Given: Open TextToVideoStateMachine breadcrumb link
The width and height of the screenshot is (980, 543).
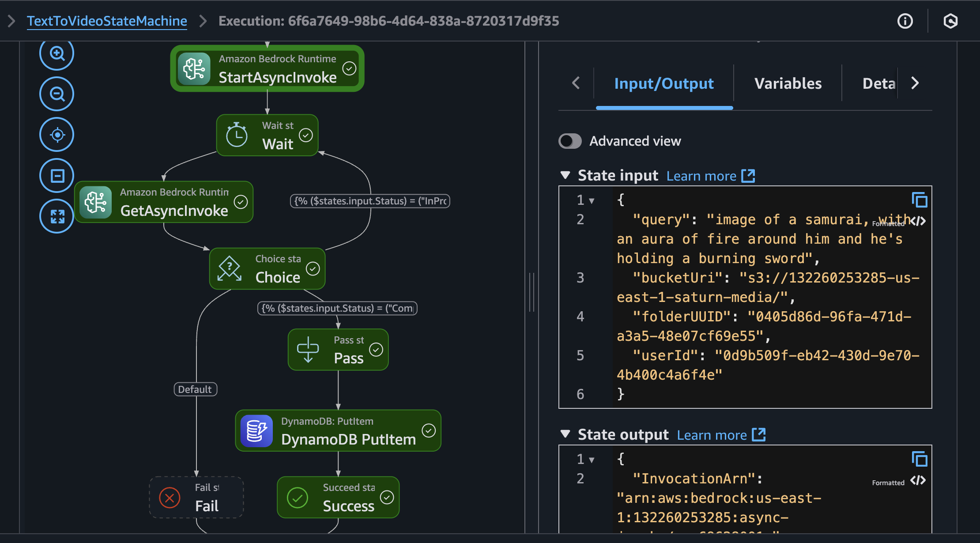Looking at the screenshot, I should (x=107, y=21).
